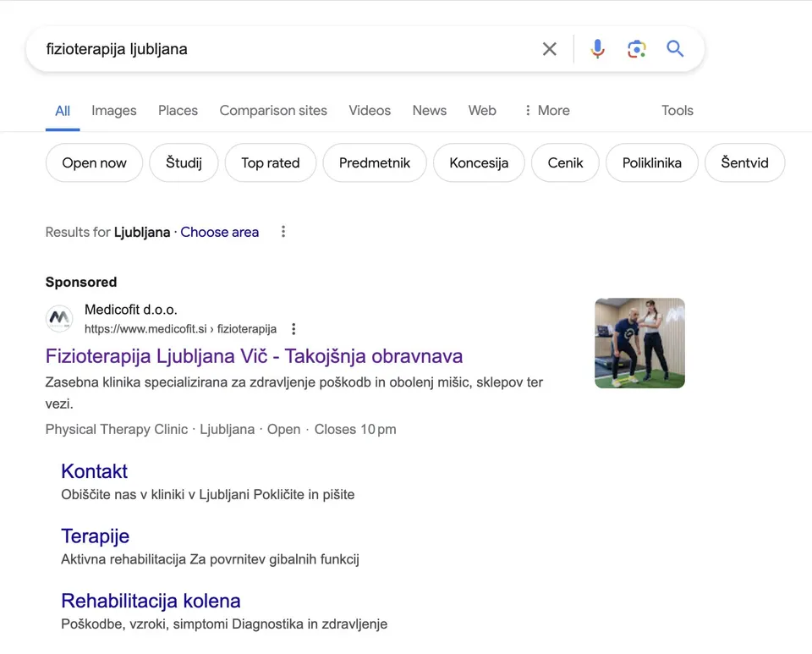Screen dimensions: 812x654
Task: Open the Comparison sites tab
Action: tap(273, 111)
